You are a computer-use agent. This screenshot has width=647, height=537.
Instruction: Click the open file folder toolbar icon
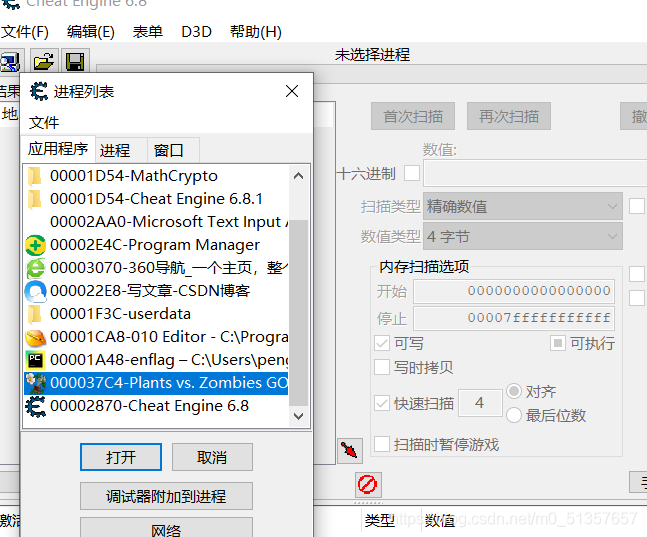[44, 62]
